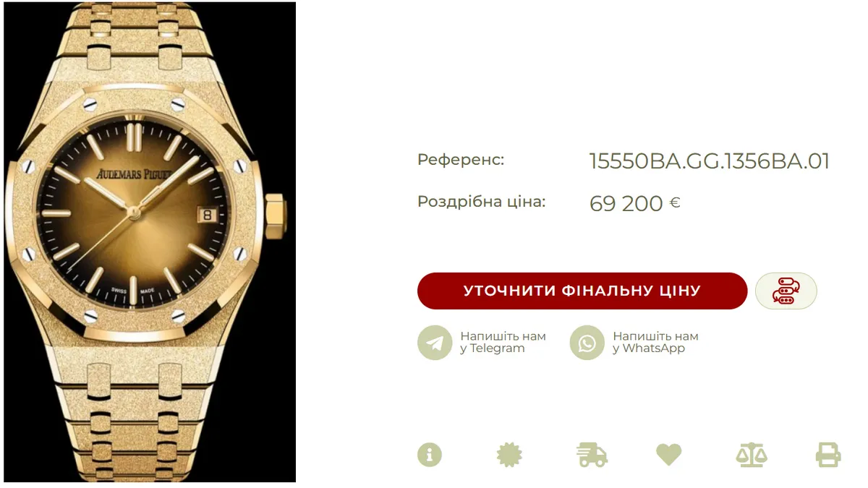This screenshot has height=488, width=868.
Task: Open the chat bubbles icon button
Action: pyautogui.click(x=786, y=291)
